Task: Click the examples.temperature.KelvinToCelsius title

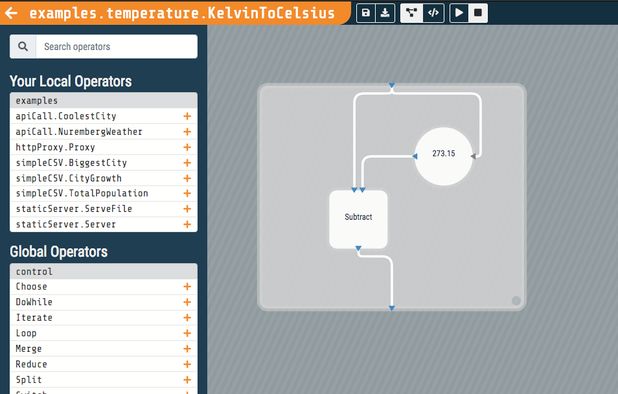Action: pos(182,13)
